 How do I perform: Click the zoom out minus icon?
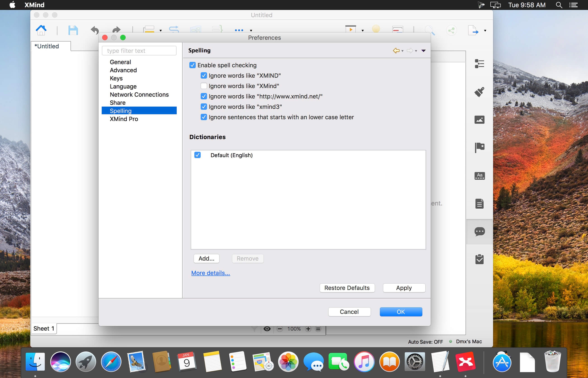[280, 329]
